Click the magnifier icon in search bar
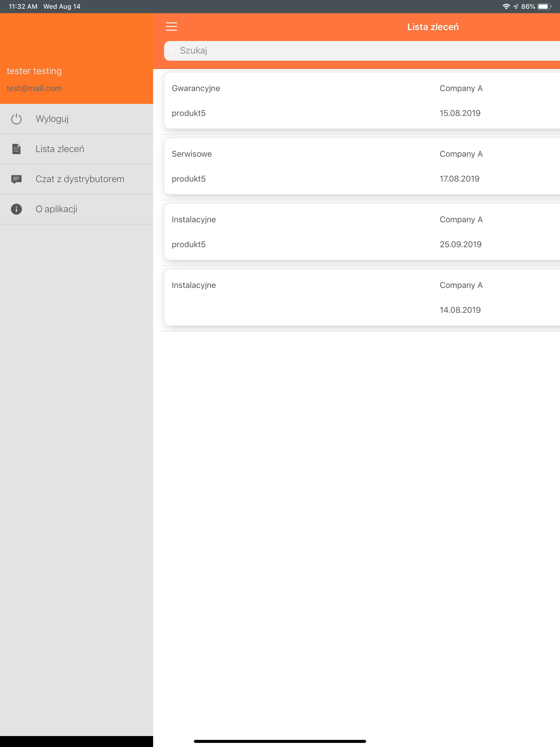Image resolution: width=560 pixels, height=747 pixels. coord(172,51)
